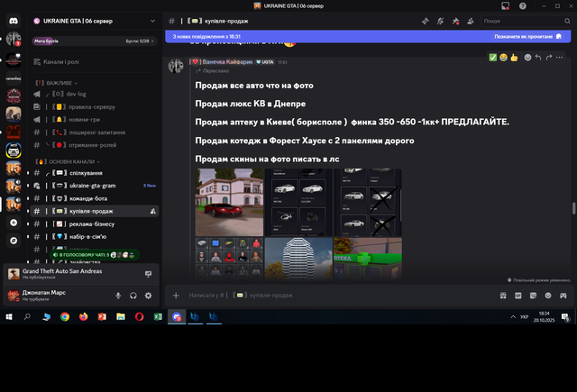
Task: Mark as read: Позначити як прочитане
Action: pyautogui.click(x=527, y=36)
